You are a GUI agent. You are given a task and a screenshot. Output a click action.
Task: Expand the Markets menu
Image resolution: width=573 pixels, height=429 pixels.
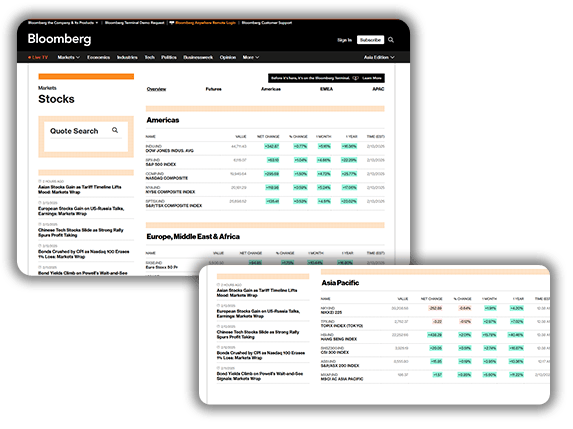(68, 57)
